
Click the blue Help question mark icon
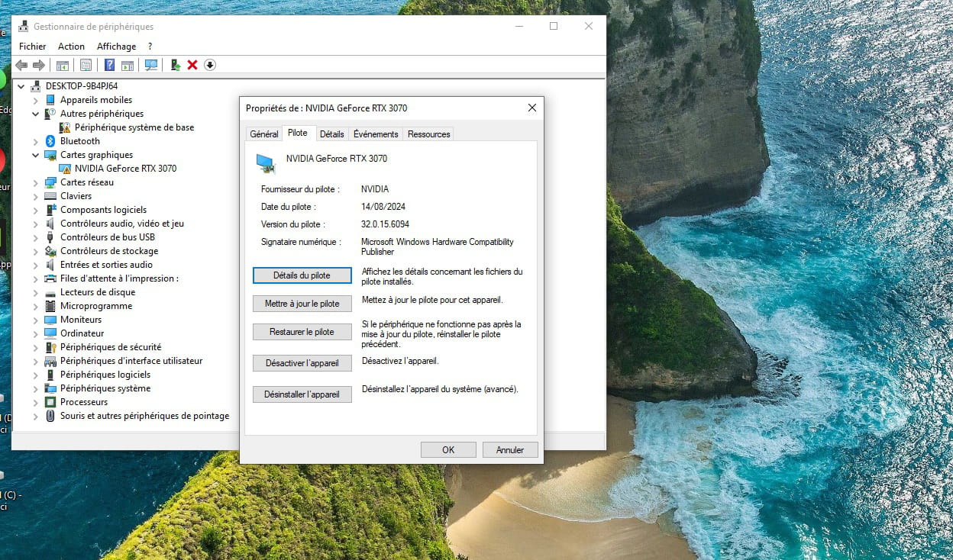(x=110, y=66)
